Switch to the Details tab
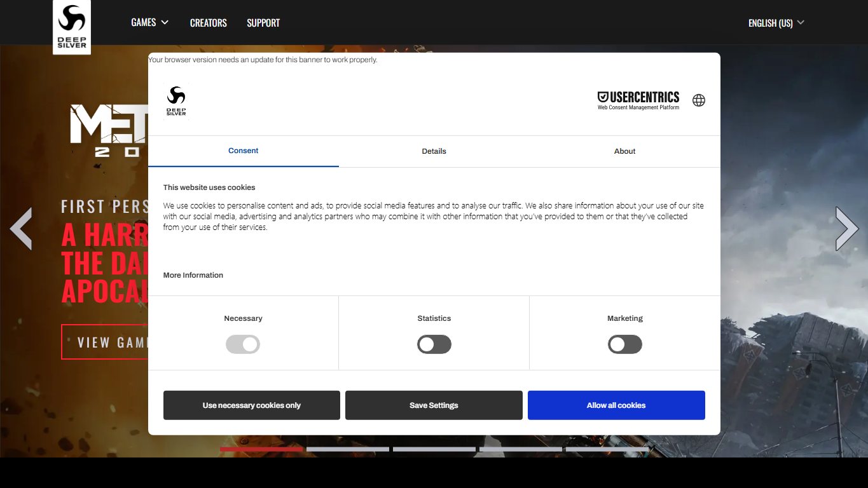Image resolution: width=868 pixels, height=488 pixels. (x=434, y=151)
